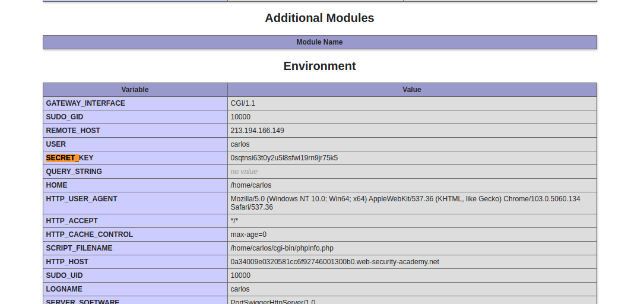Click the web-security-academy.net HTTP_HOST value
644x304 pixels.
tap(334, 262)
